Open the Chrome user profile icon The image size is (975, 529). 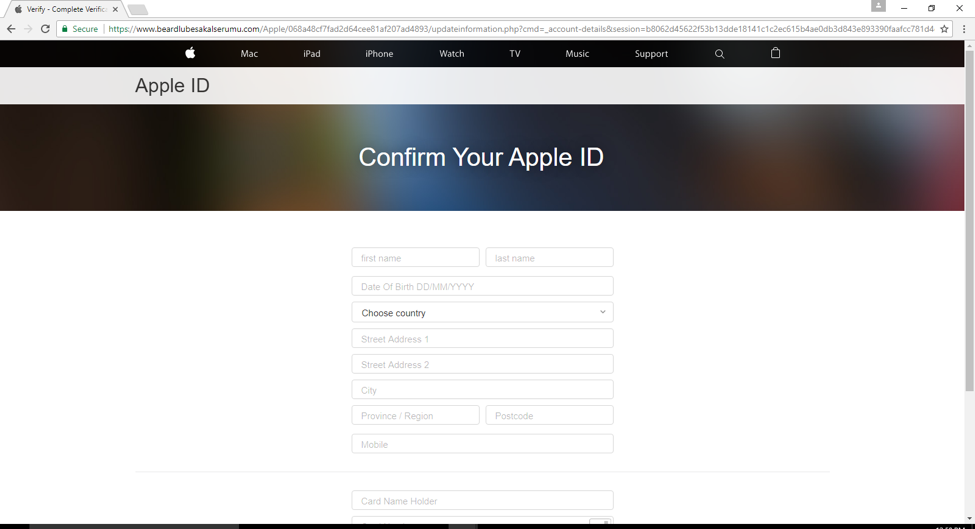[878, 6]
